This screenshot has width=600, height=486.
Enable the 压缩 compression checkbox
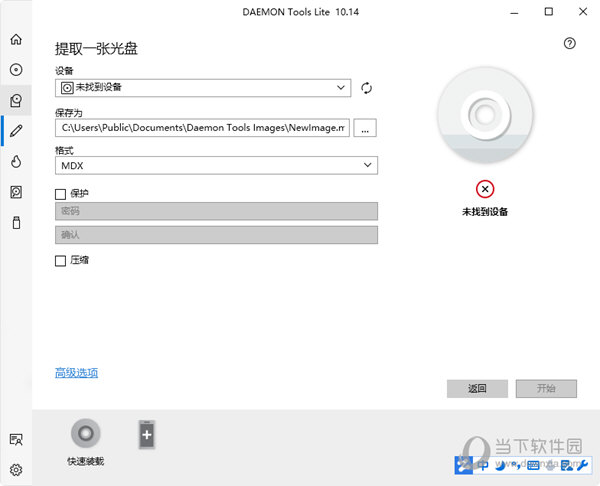60,261
